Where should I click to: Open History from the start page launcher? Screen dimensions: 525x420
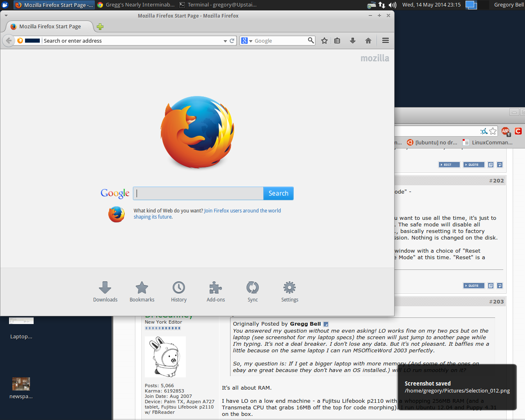(x=179, y=292)
